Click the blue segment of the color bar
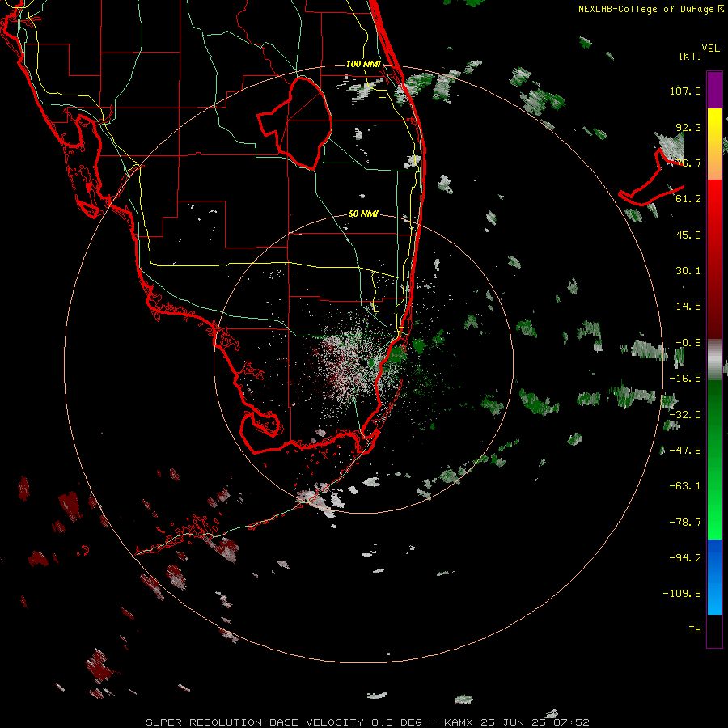 [714, 577]
